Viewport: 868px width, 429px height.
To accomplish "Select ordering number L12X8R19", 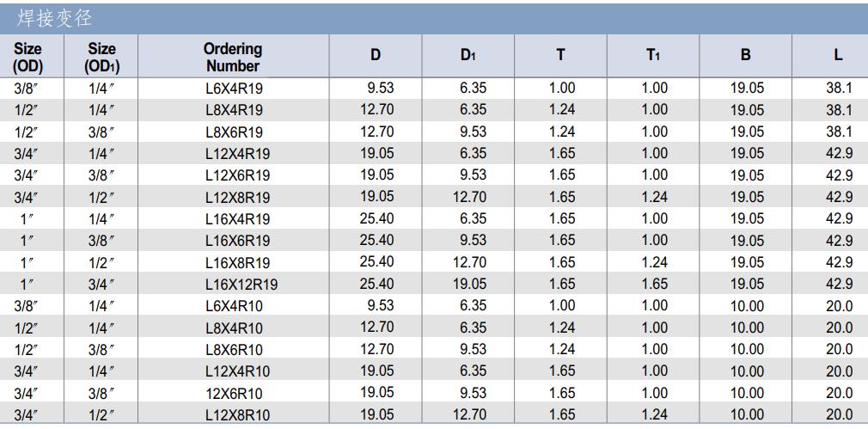I will [237, 198].
